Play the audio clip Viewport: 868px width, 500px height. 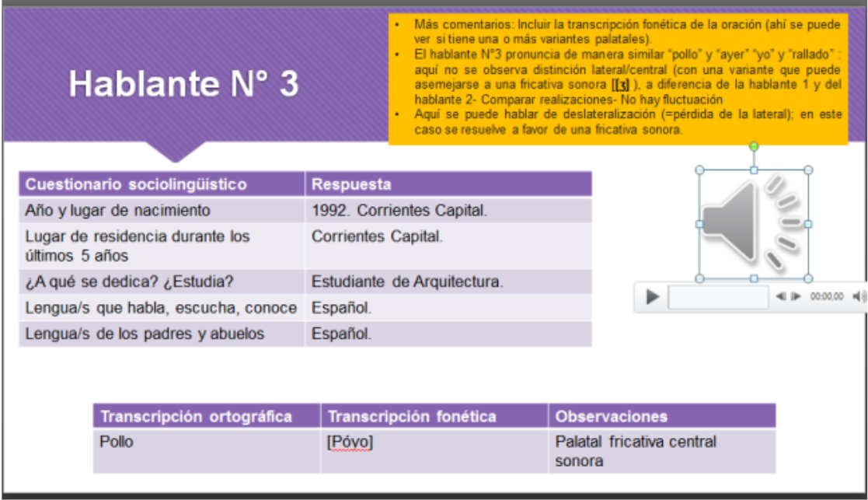pos(654,296)
